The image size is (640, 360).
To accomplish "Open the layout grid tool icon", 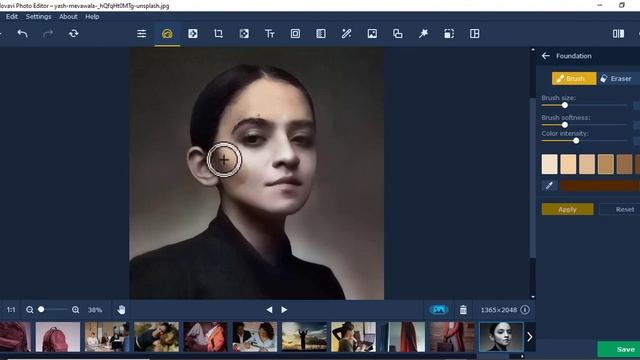I will 474,33.
